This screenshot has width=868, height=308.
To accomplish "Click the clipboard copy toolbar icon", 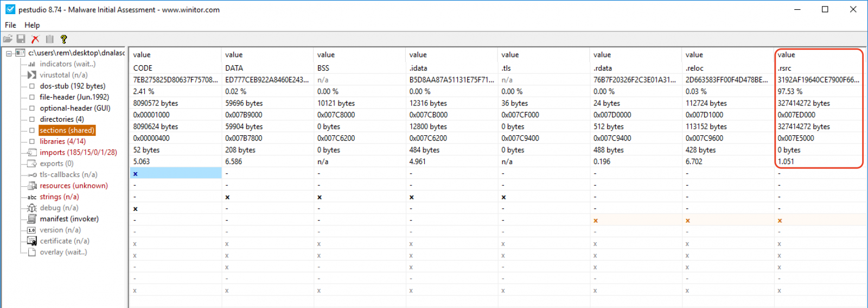I will (49, 39).
